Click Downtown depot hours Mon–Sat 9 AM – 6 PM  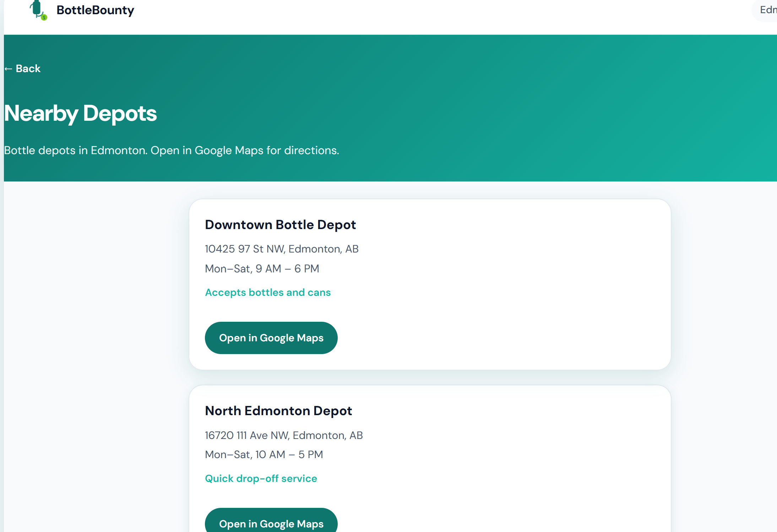point(262,268)
